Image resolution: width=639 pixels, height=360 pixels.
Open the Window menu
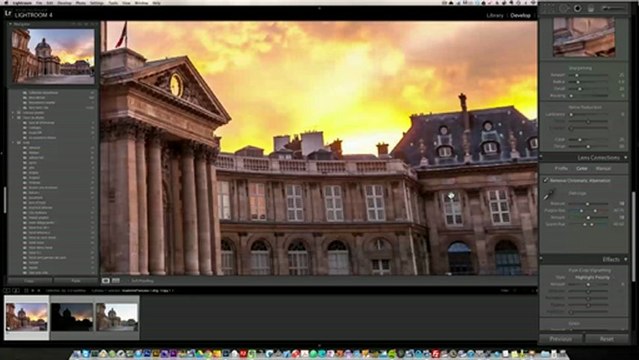[x=141, y=2]
